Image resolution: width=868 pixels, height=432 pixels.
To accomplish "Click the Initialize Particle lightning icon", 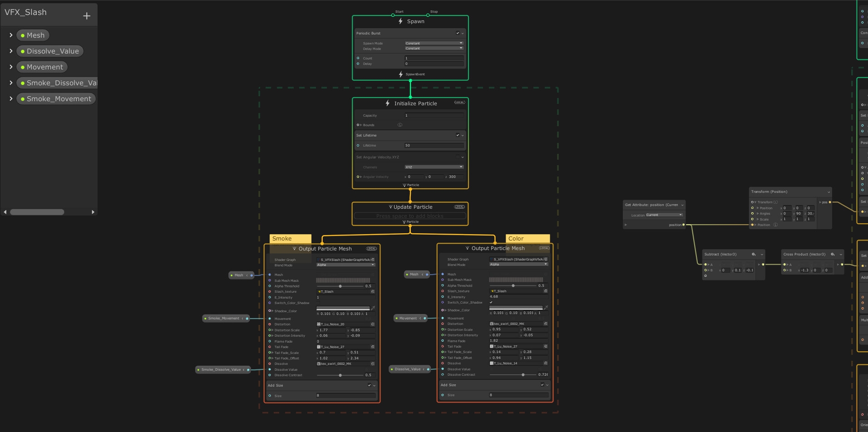I will pyautogui.click(x=387, y=103).
